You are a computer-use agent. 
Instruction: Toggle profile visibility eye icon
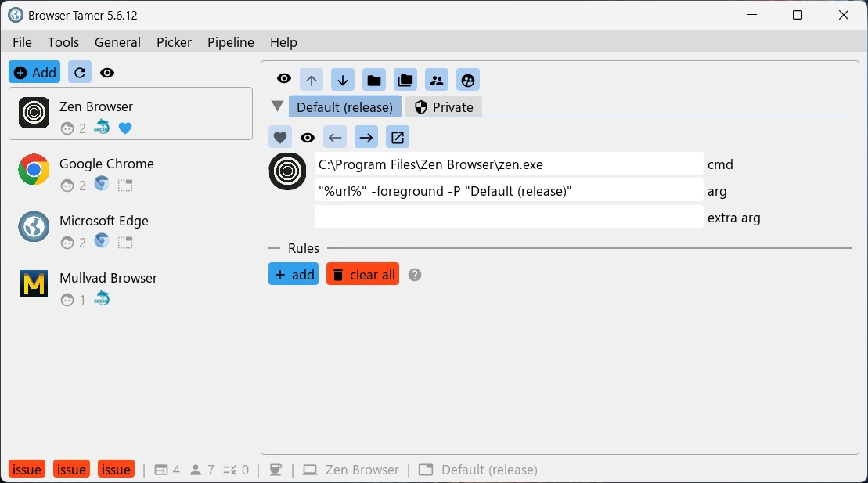308,137
